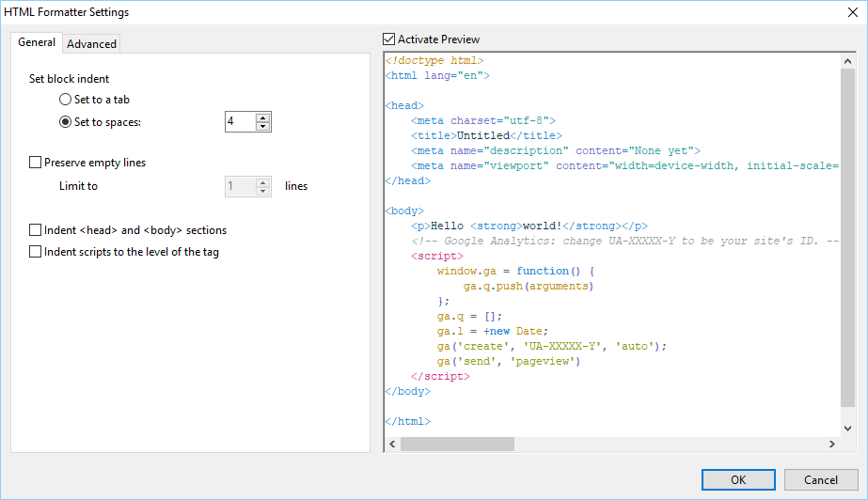Click the opening '<body>' tag in preview
Image resolution: width=868 pixels, height=500 pixels.
[404, 211]
